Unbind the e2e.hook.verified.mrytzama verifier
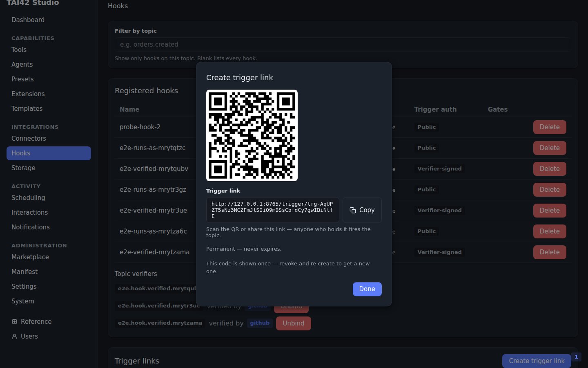 (293, 323)
